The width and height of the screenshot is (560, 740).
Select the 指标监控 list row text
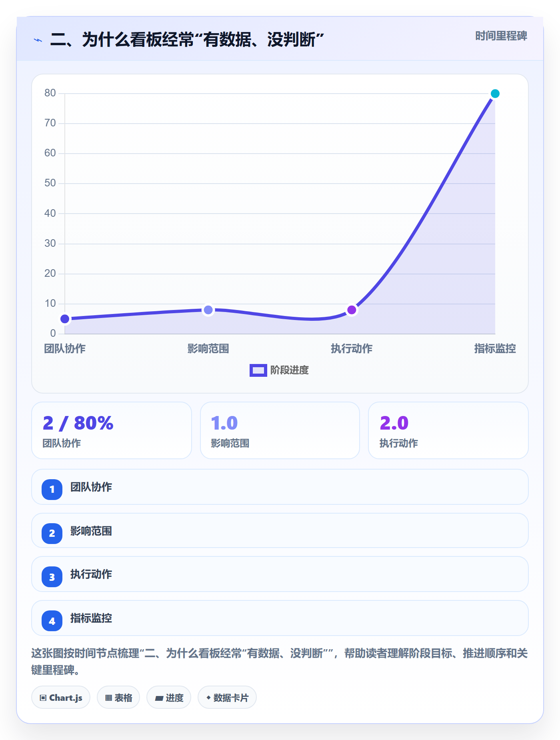point(91,618)
